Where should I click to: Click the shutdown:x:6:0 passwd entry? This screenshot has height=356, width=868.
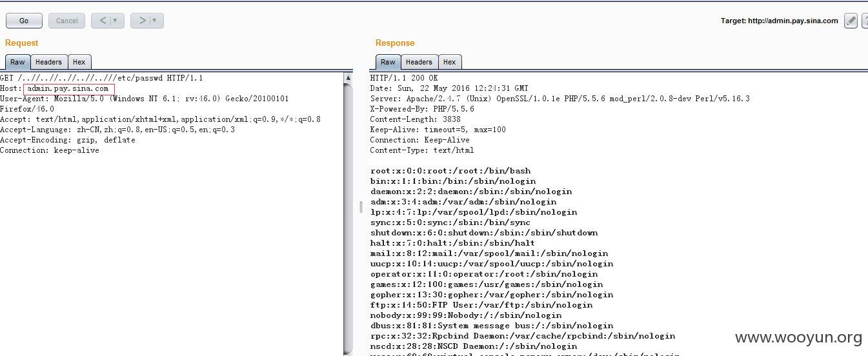tap(484, 233)
